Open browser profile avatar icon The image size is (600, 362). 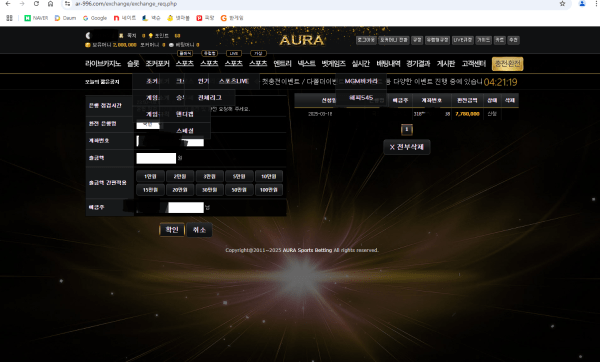click(582, 4)
